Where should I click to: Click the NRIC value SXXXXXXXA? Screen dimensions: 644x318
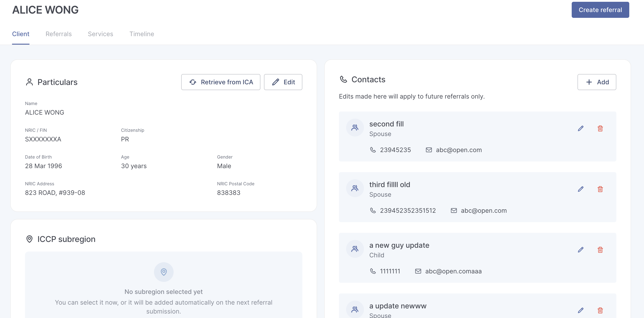(43, 139)
